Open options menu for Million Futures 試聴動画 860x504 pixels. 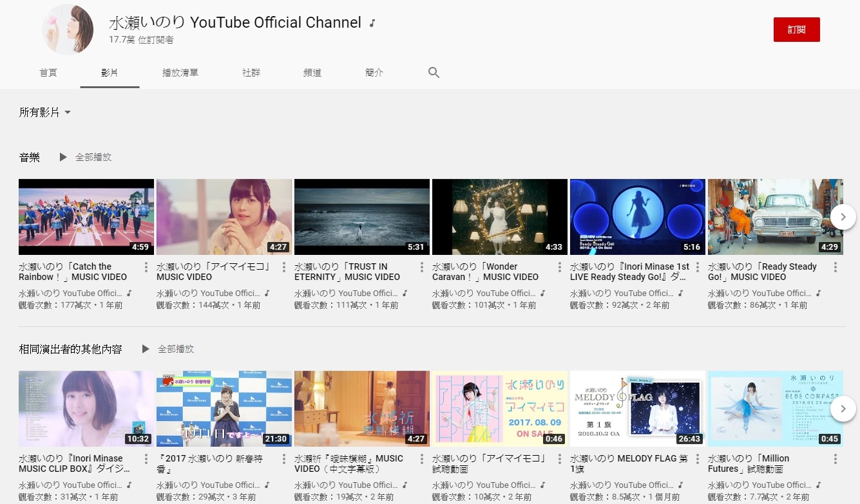pyautogui.click(x=836, y=459)
